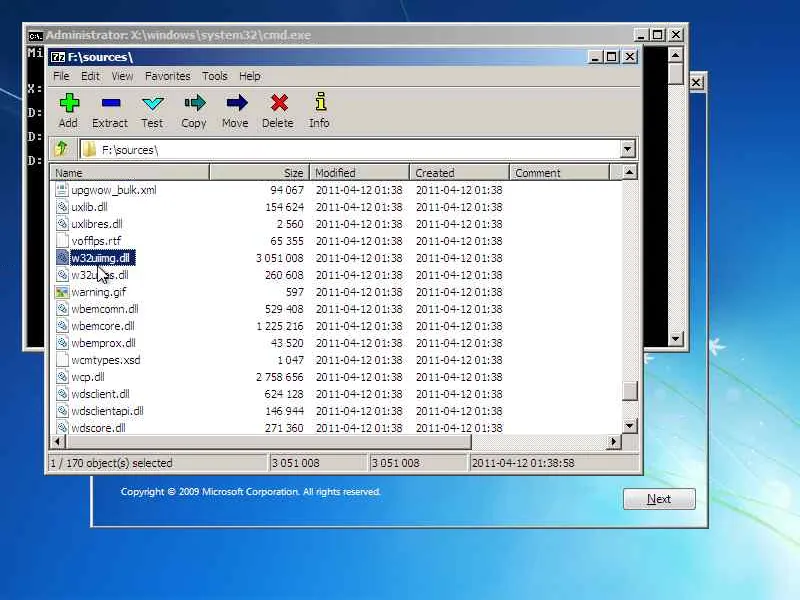Select the wbemcore.dll file name

coord(103,326)
